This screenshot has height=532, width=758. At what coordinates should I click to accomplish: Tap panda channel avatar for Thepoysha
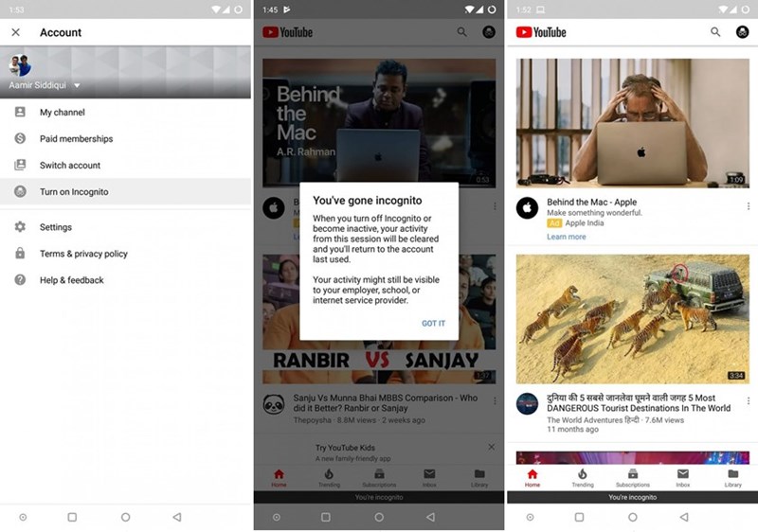coord(274,403)
